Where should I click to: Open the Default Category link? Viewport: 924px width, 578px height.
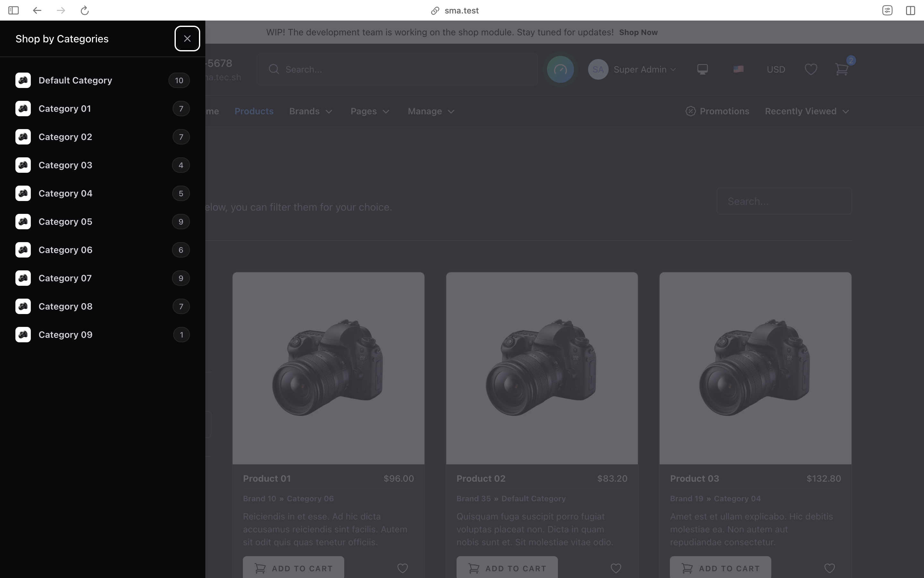coord(75,80)
